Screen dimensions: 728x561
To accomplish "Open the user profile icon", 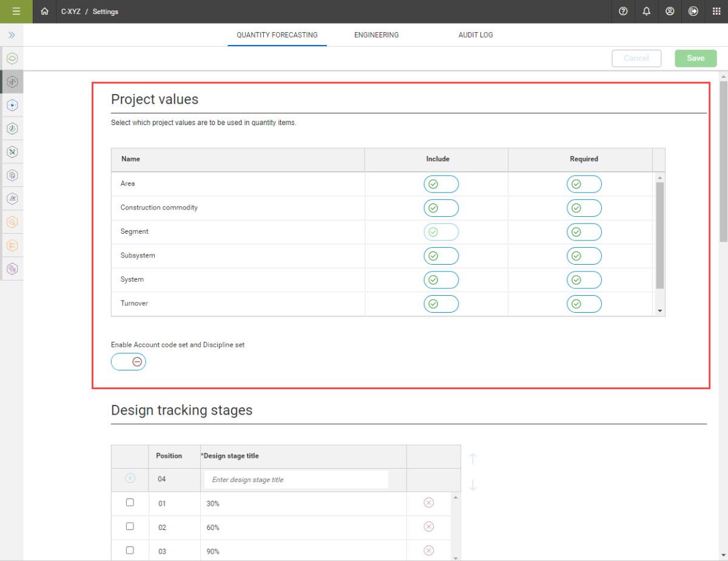I will pos(670,12).
